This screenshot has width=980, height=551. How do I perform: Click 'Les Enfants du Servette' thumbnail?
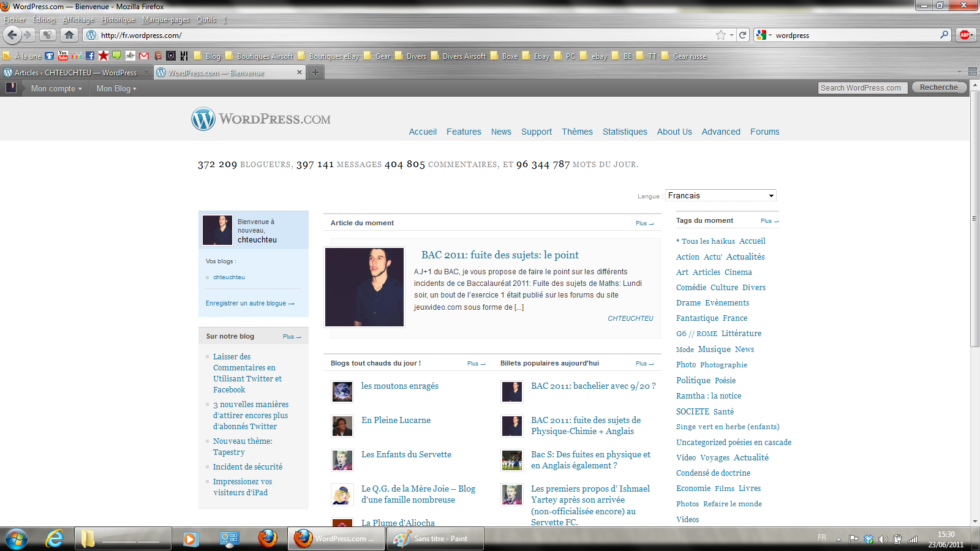click(342, 460)
